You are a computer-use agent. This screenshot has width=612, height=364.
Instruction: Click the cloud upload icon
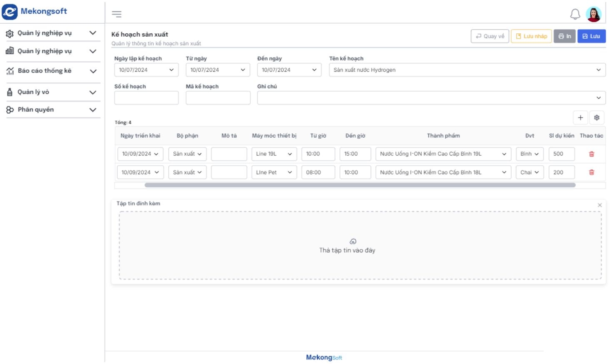coord(353,242)
